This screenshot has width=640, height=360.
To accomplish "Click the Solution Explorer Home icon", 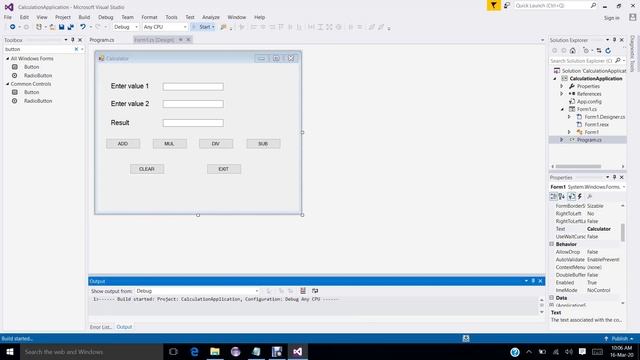I will tap(573, 51).
